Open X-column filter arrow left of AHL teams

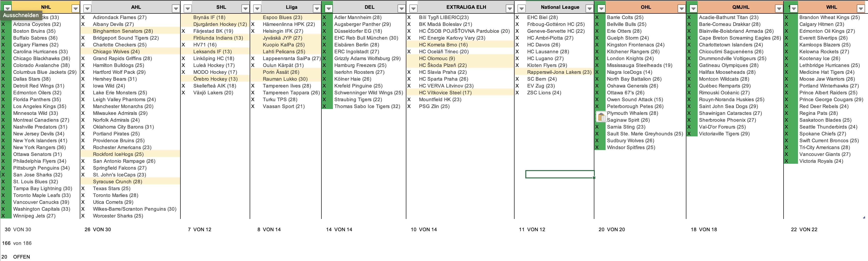[87, 8]
